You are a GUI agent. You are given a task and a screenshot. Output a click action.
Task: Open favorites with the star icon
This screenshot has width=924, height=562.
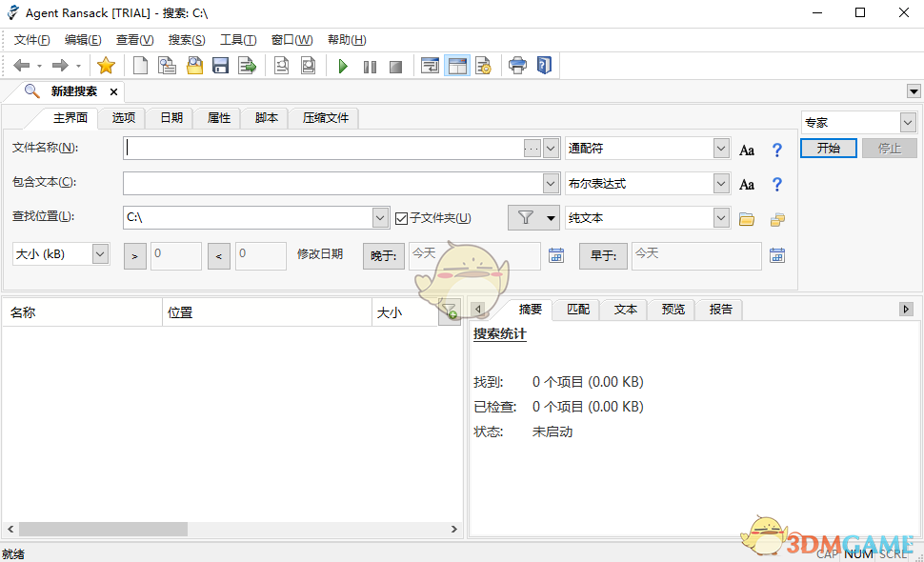click(x=106, y=65)
